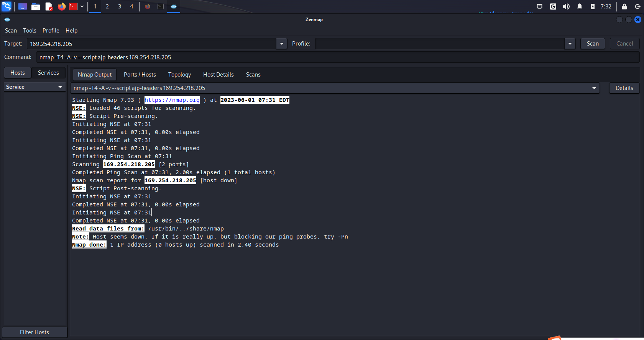
Task: Click 'Loaded 46 scripts for scanning.' line
Action: [x=143, y=108]
